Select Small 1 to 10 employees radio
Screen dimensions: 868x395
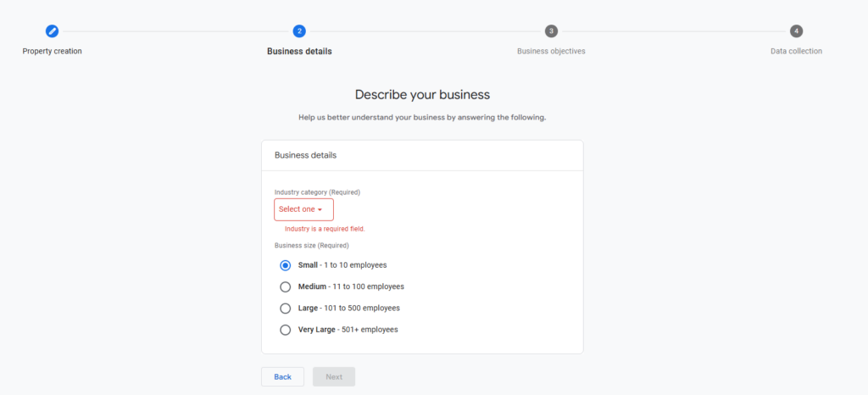pyautogui.click(x=285, y=265)
